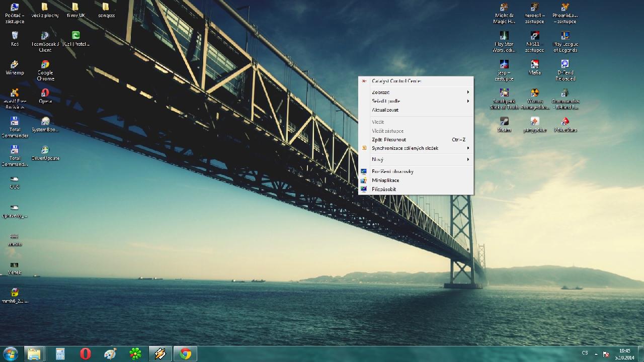The width and height of the screenshot is (644, 362).
Task: Select the avast! Free Antivirus icon
Action: click(15, 94)
